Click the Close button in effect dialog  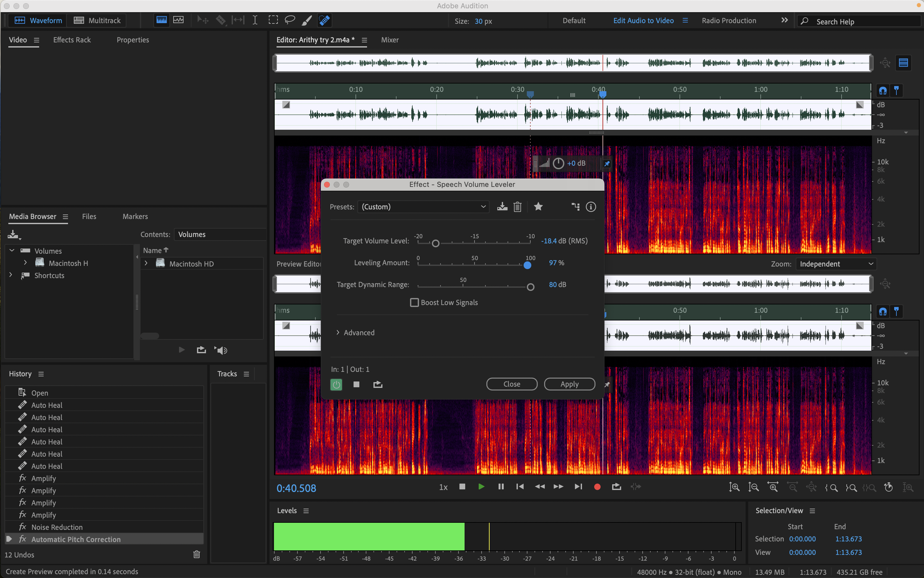coord(512,384)
